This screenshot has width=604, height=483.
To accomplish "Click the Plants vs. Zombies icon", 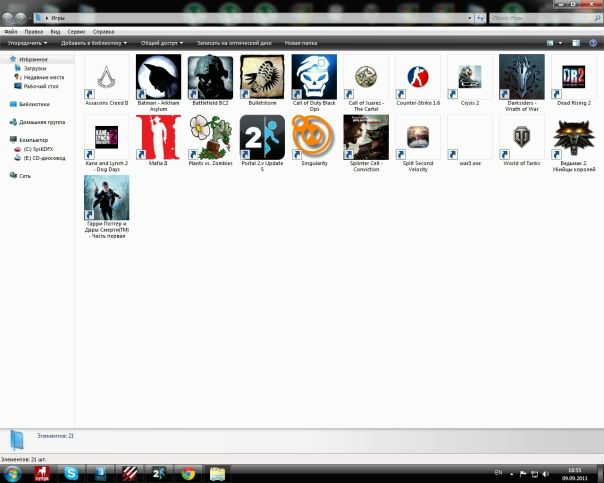I will [210, 137].
